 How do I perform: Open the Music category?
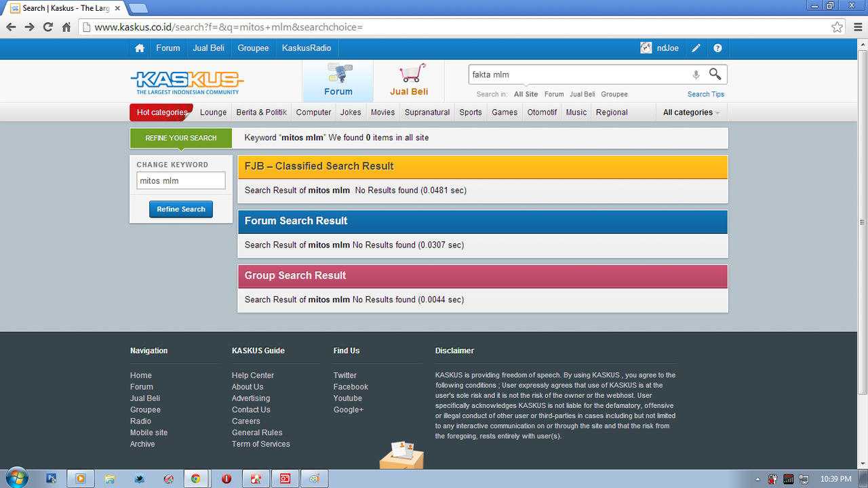576,113
